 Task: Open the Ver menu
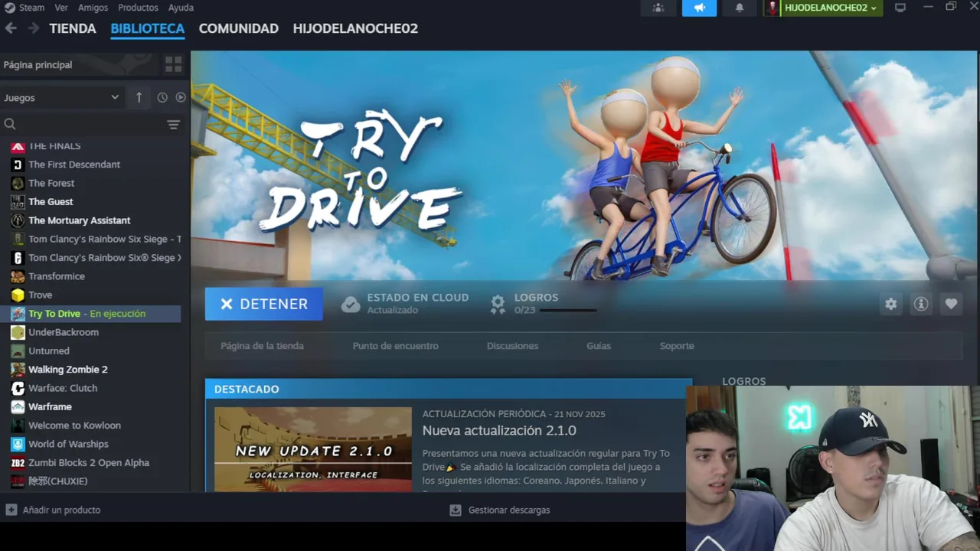[61, 8]
